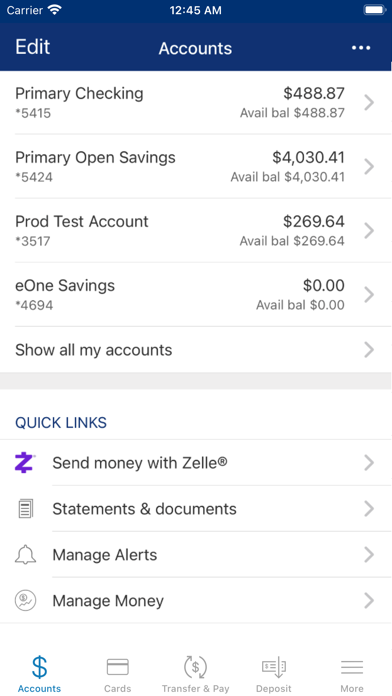This screenshot has height=696, width=392.
Task: Tap the Manage Alerts bell icon
Action: 25,555
